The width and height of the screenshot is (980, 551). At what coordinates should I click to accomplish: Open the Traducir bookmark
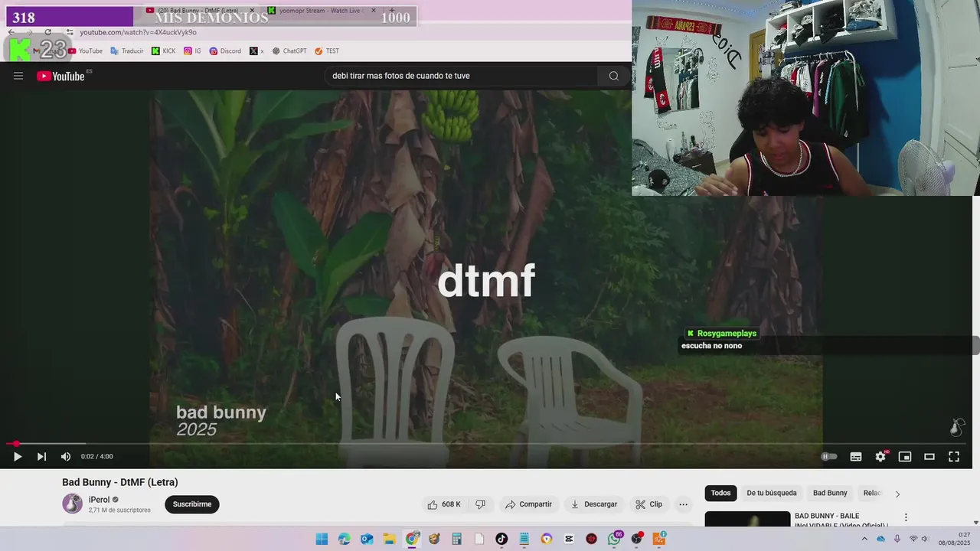(x=127, y=51)
